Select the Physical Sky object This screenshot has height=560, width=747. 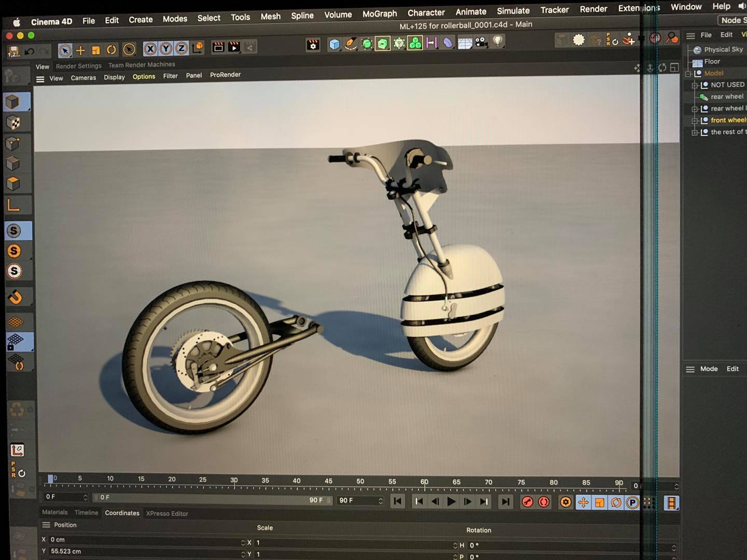(x=723, y=49)
